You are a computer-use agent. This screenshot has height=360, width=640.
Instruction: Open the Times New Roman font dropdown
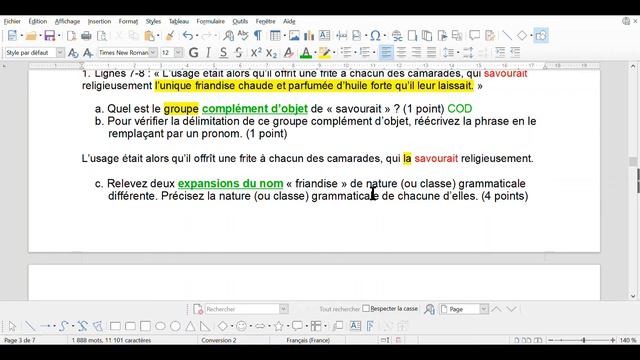[153, 53]
